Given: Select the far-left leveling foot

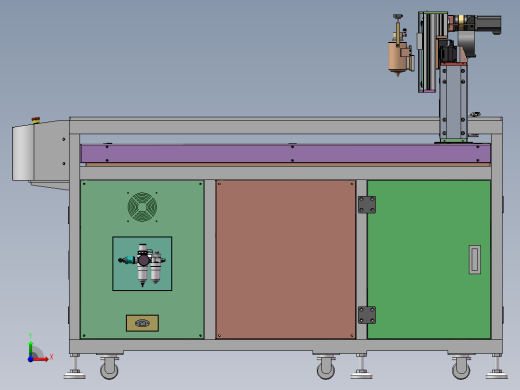Looking at the screenshot, I should tap(75, 367).
